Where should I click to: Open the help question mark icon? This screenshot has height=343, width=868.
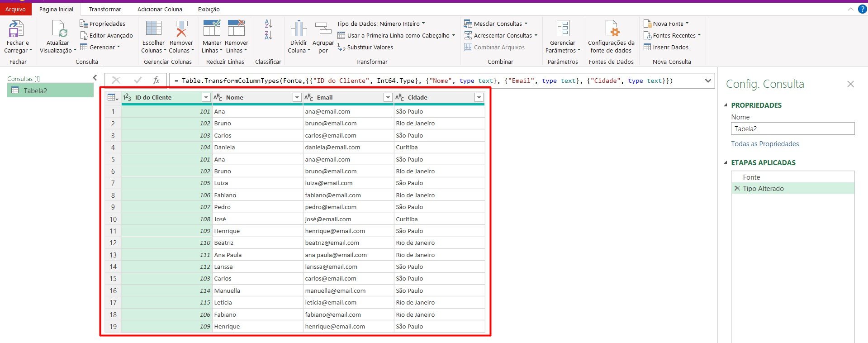[862, 9]
